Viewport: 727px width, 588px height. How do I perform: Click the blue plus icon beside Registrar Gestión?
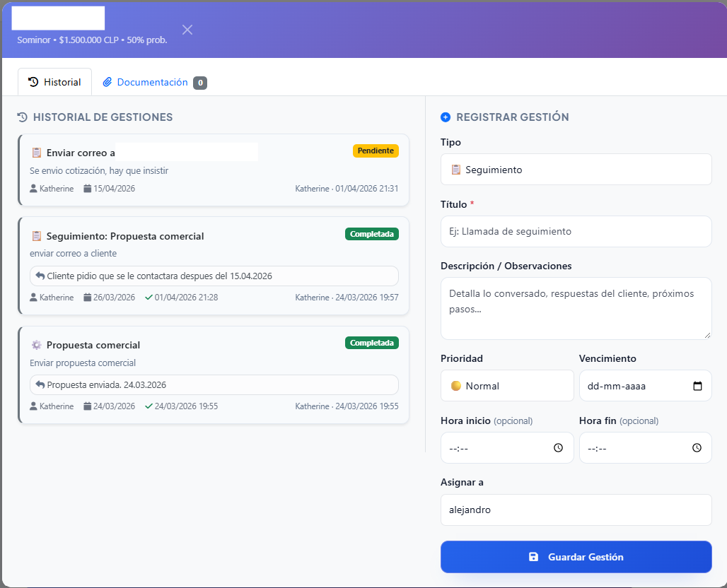click(x=446, y=117)
